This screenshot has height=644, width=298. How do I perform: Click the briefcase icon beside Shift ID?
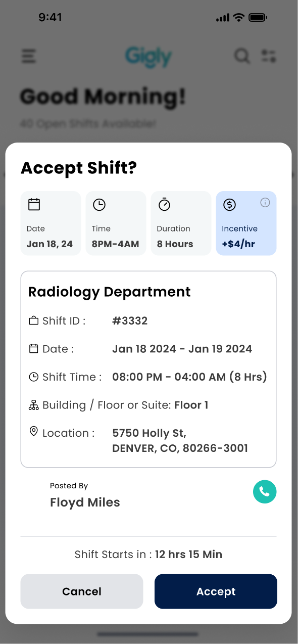tap(34, 320)
